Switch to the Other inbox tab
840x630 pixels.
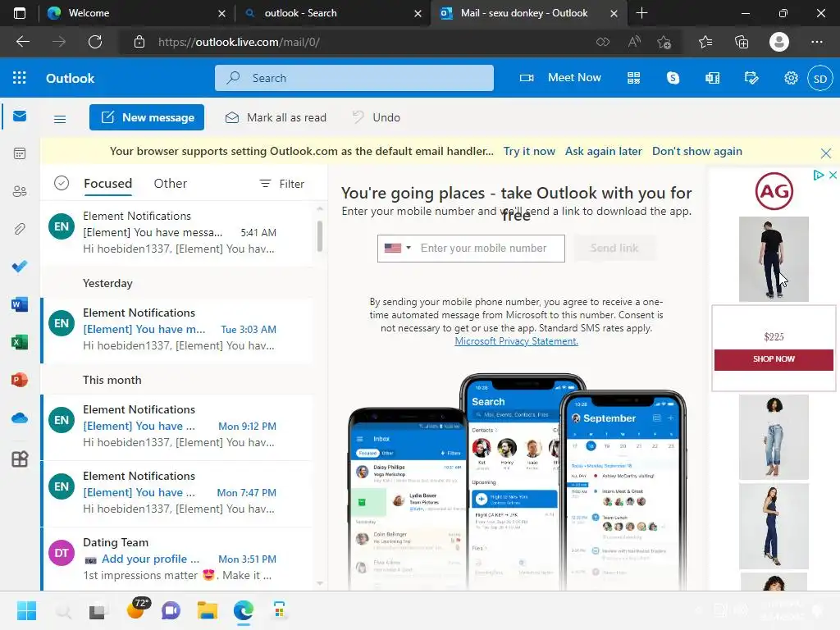coord(171,183)
